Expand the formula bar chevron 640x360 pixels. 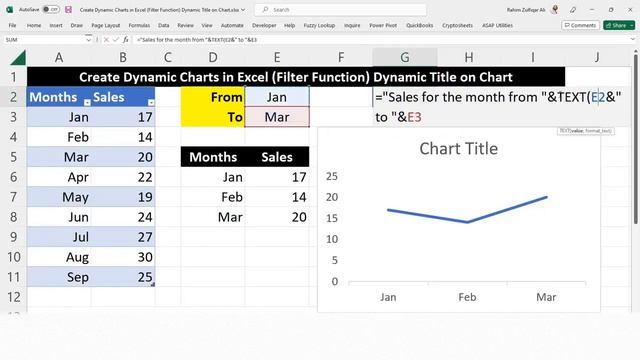(633, 40)
